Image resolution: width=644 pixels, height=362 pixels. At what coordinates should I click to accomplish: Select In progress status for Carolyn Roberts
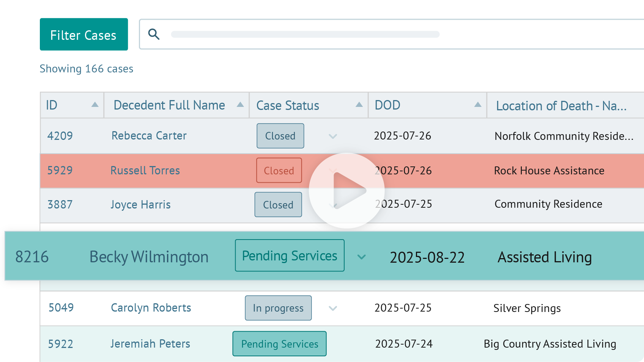point(278,308)
